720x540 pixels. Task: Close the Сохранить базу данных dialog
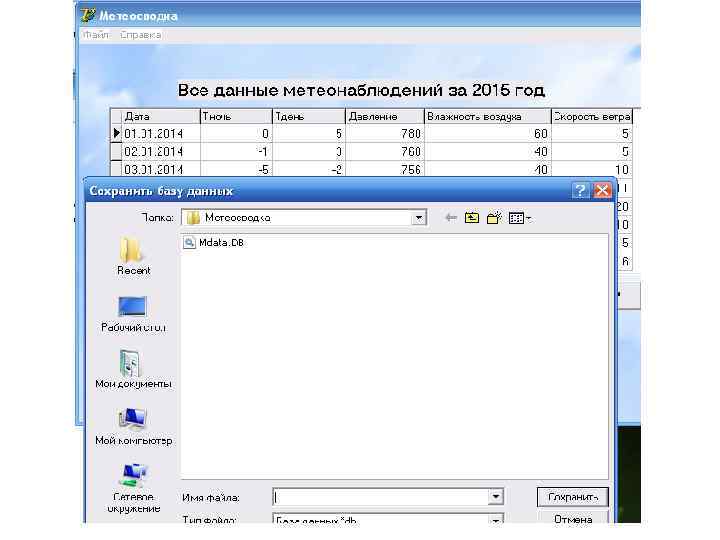(x=602, y=190)
